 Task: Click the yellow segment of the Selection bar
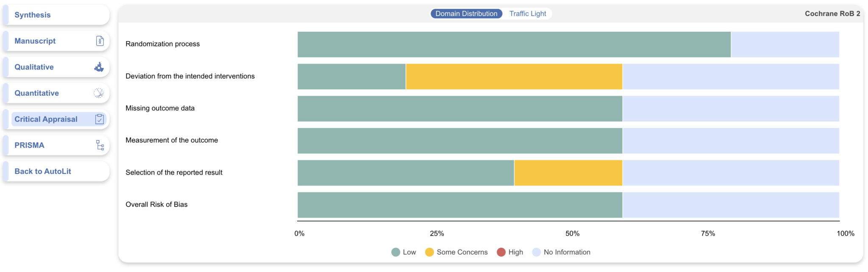click(x=568, y=173)
